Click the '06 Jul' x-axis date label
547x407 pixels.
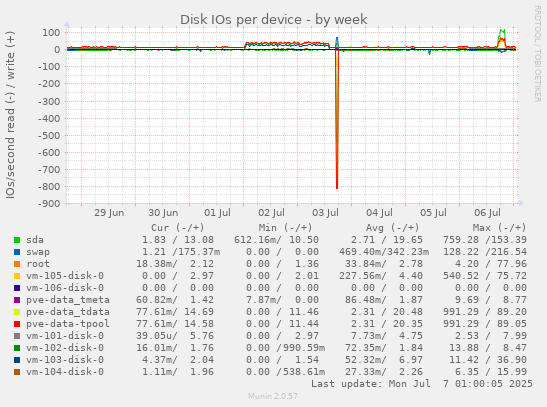(x=487, y=213)
